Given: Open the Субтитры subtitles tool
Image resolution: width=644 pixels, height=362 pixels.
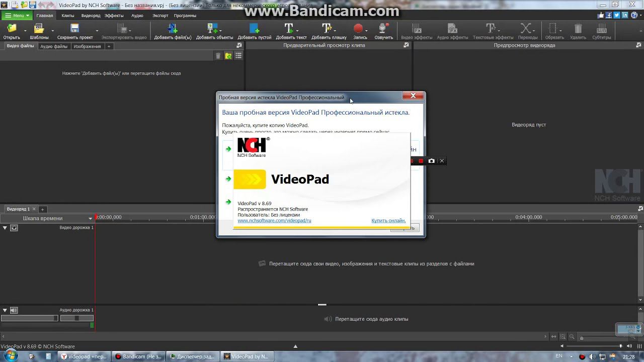Looking at the screenshot, I should (x=602, y=31).
